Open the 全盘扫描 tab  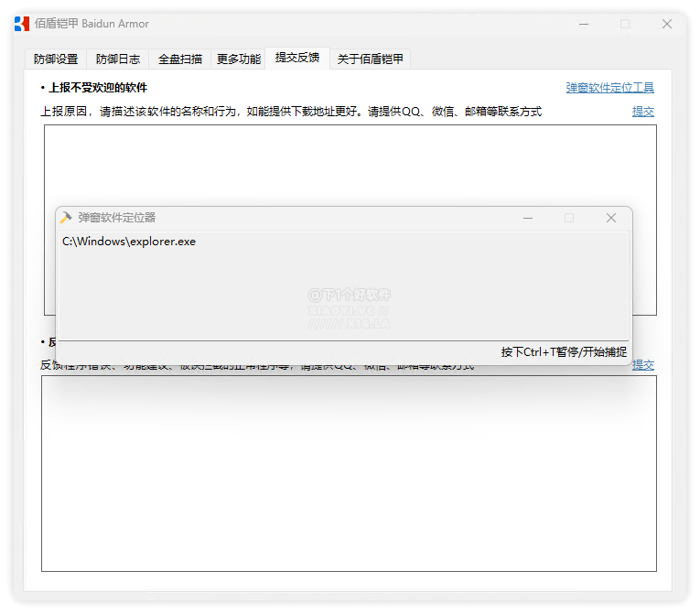180,59
